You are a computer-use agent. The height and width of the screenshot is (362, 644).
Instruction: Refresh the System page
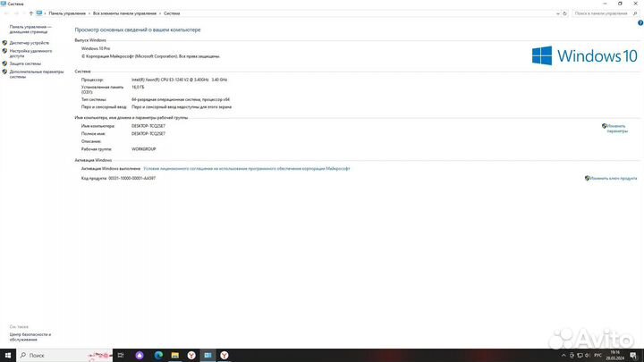pyautogui.click(x=564, y=13)
